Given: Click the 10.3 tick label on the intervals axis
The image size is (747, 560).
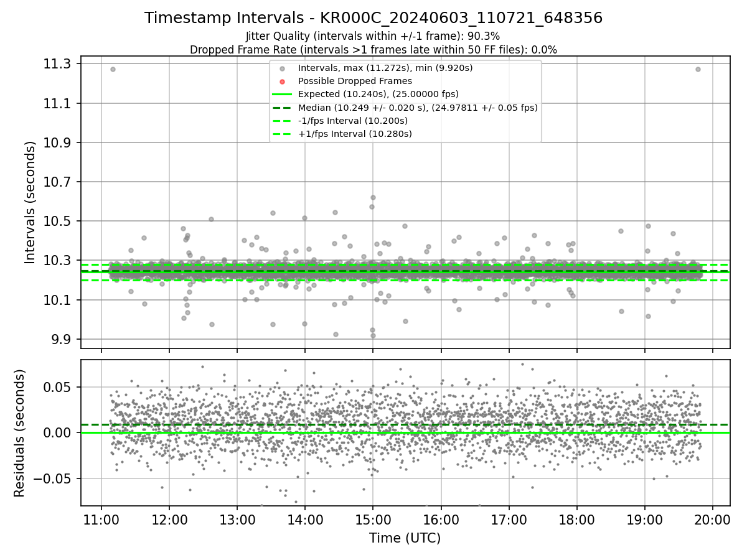Looking at the screenshot, I should (59, 261).
